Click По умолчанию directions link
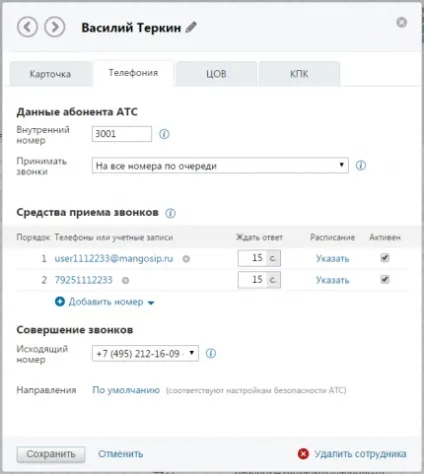This screenshot has height=474, width=424. pyautogui.click(x=126, y=390)
